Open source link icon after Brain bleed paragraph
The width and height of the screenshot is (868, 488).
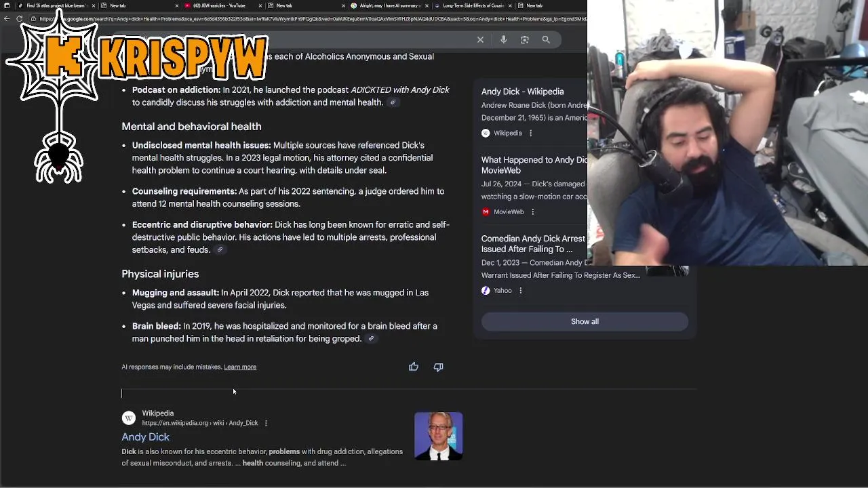click(370, 338)
